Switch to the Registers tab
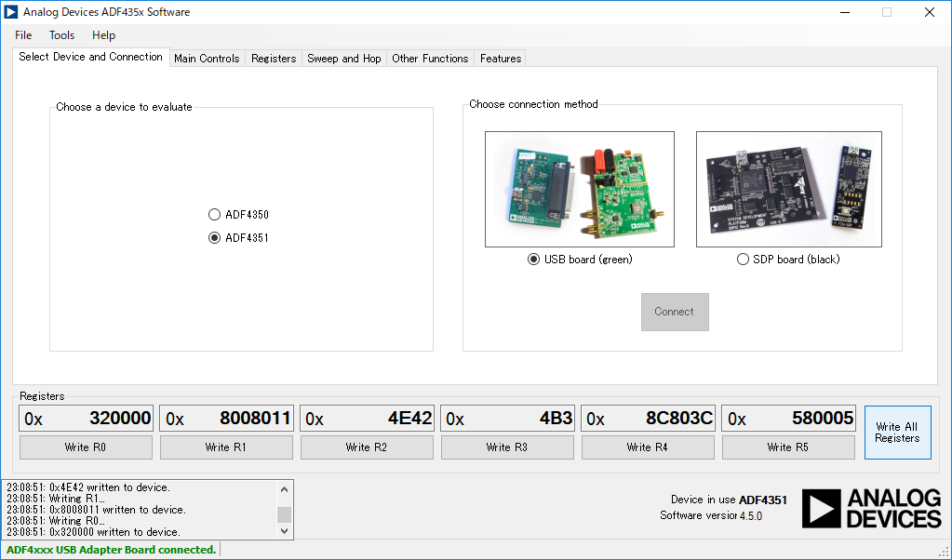This screenshot has width=952, height=560. [274, 59]
